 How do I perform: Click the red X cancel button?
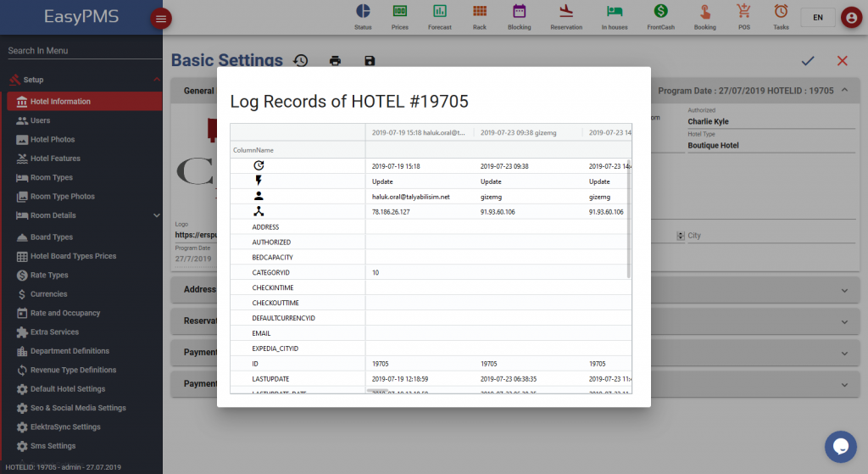coord(842,60)
